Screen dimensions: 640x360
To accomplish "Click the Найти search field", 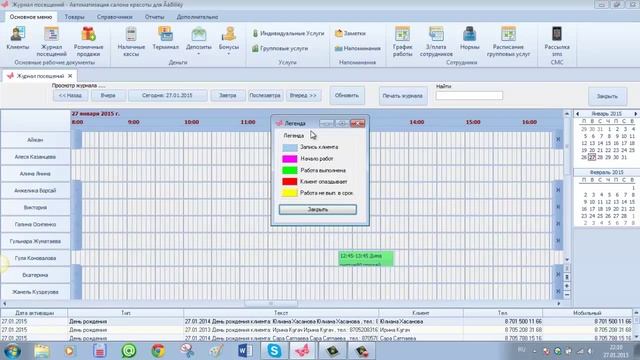I will click(x=469, y=96).
